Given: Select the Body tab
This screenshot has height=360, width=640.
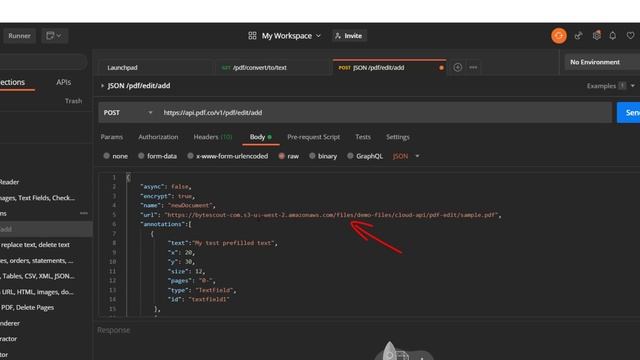Looking at the screenshot, I should (261, 137).
